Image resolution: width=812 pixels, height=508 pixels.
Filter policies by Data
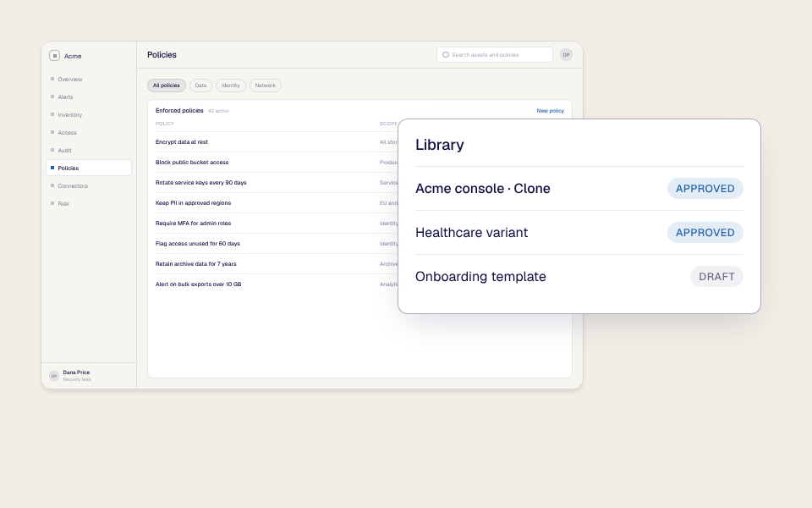200,86
